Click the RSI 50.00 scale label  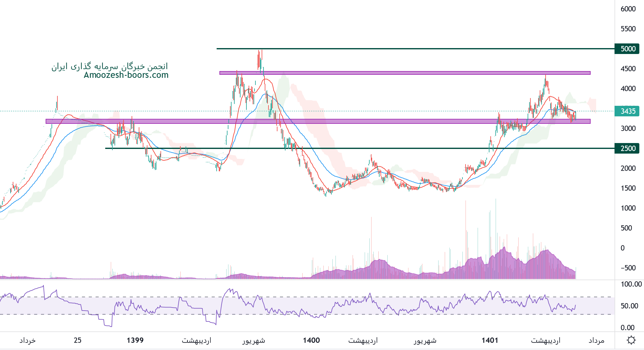629,306
